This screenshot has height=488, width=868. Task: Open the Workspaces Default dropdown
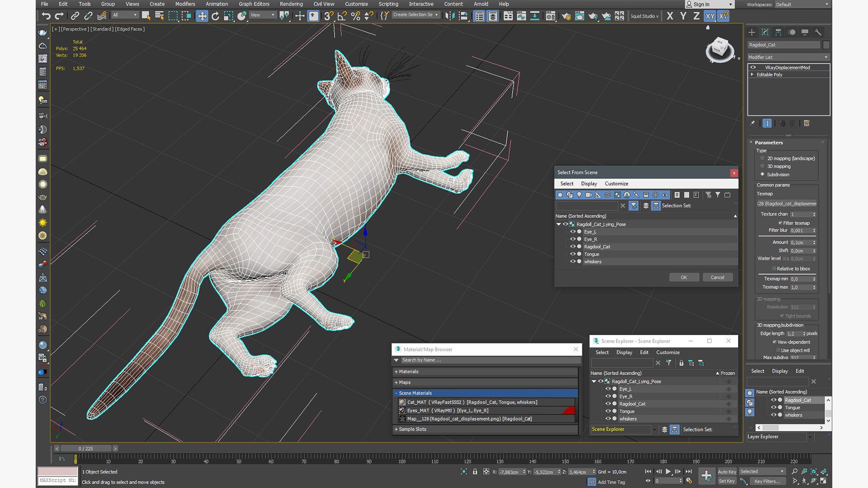click(802, 4)
